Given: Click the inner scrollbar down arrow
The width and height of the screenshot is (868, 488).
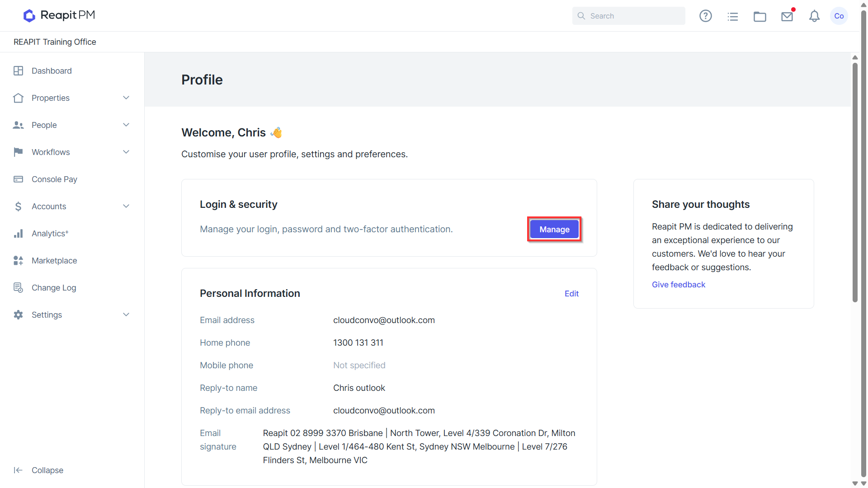Looking at the screenshot, I should 855,483.
